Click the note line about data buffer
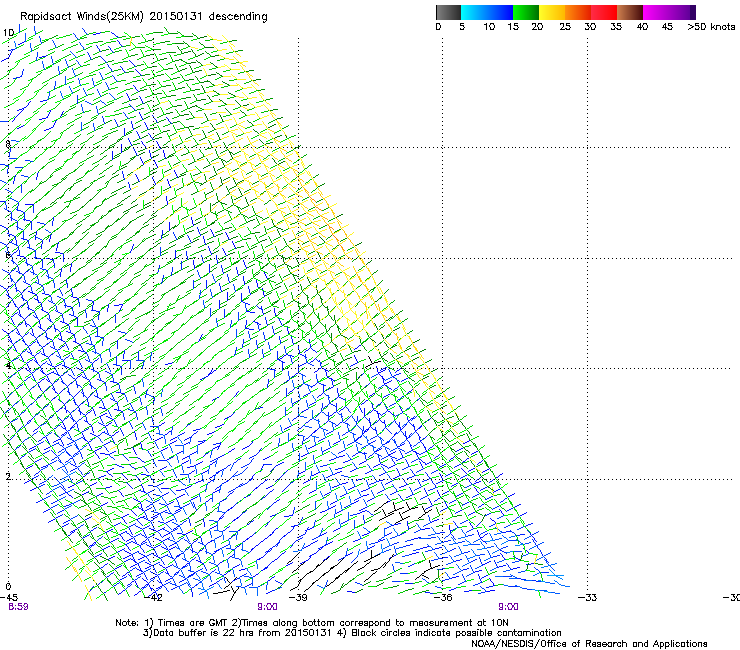 [x=352, y=633]
